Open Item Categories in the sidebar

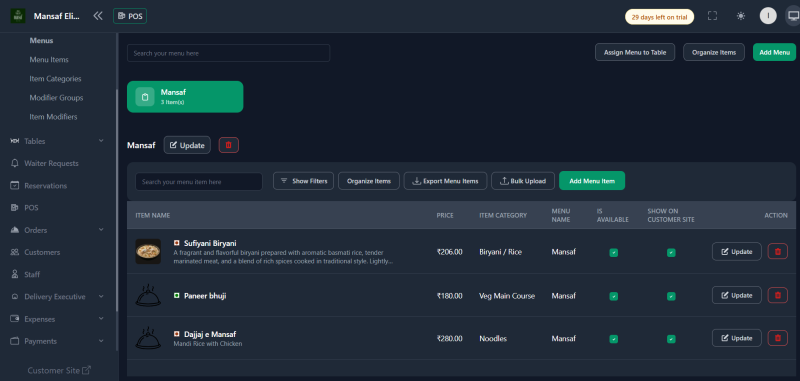click(x=55, y=79)
